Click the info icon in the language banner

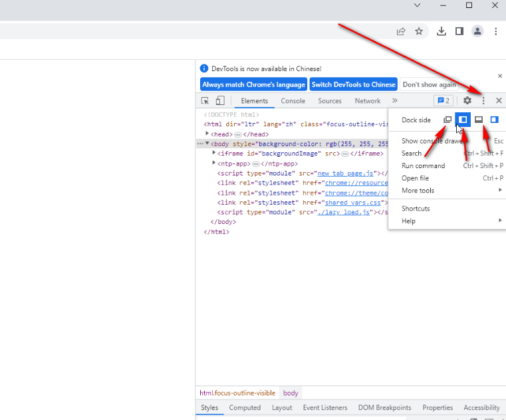[x=204, y=68]
